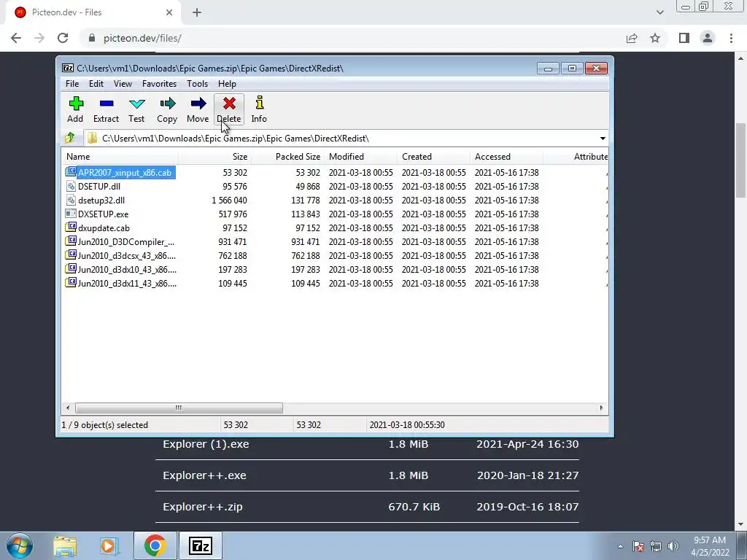Click packed size 113 843
The width and height of the screenshot is (747, 560).
[x=306, y=214]
